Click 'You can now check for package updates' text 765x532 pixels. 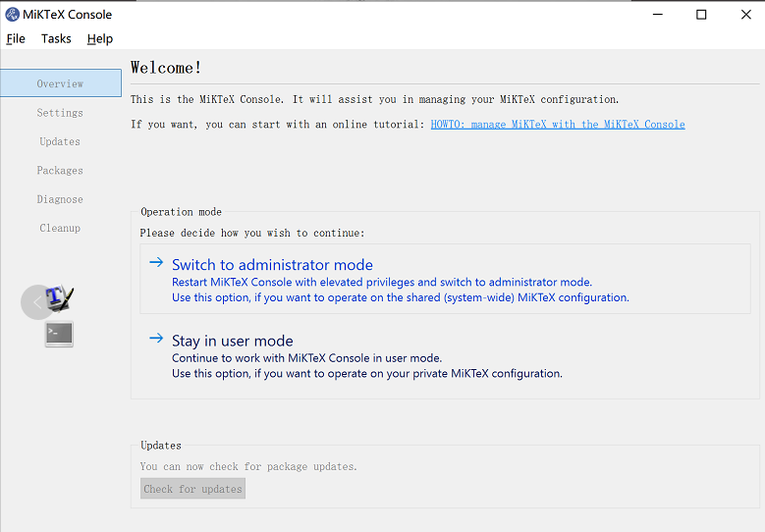[x=248, y=466]
